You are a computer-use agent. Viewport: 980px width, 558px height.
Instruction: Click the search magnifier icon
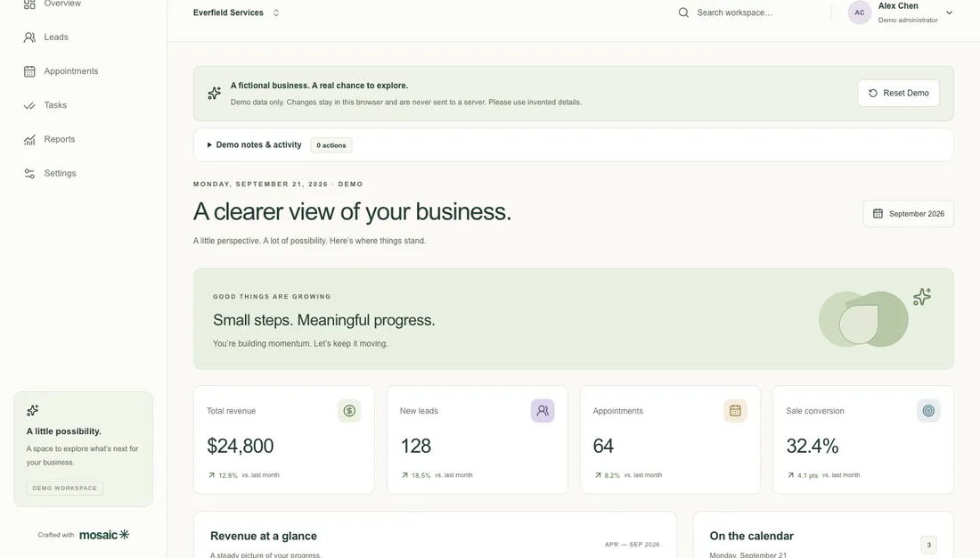point(683,12)
